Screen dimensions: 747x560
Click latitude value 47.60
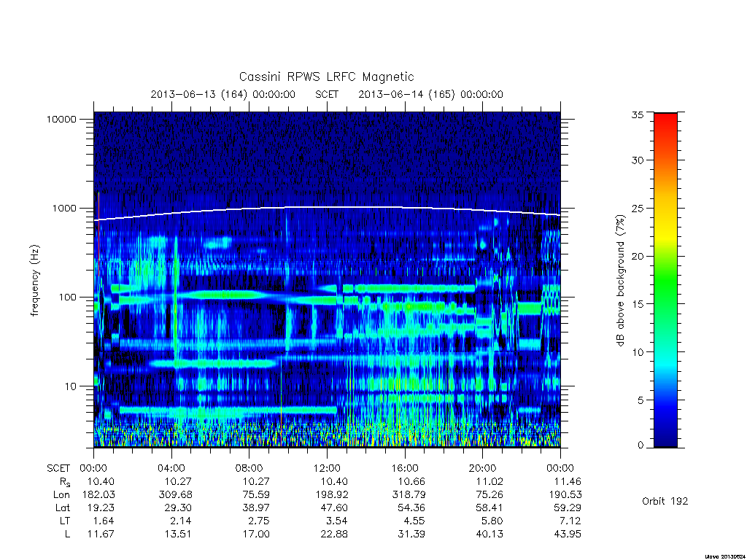pos(334,507)
